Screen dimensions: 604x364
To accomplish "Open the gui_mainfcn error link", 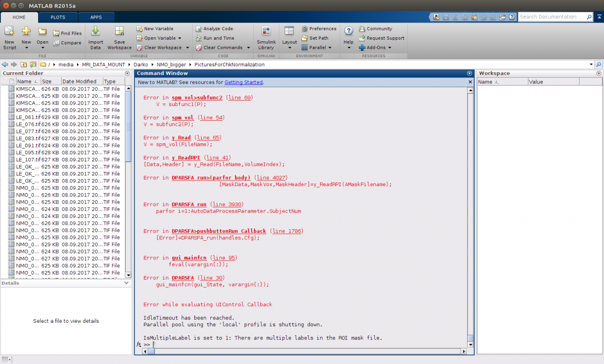I will pyautogui.click(x=189, y=258).
